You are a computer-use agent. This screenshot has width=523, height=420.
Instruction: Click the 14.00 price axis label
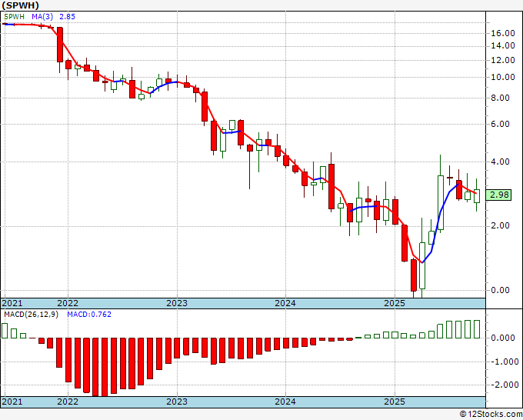503,46
